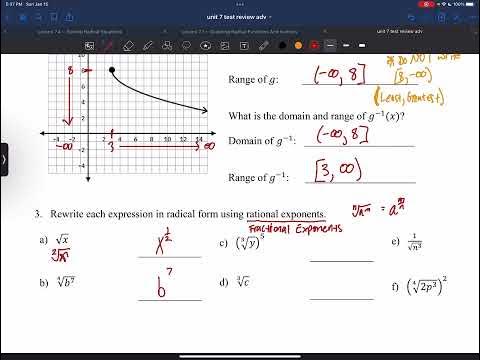Click 'Rewrite each expression in radical form' text

click(188, 214)
